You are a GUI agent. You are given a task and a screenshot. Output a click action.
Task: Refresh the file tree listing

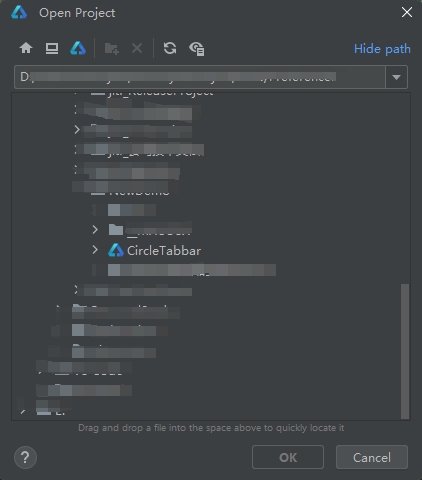pos(170,48)
